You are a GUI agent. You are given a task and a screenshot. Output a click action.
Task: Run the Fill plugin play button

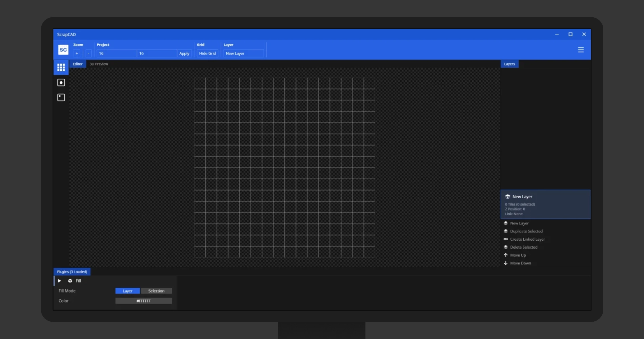click(59, 281)
